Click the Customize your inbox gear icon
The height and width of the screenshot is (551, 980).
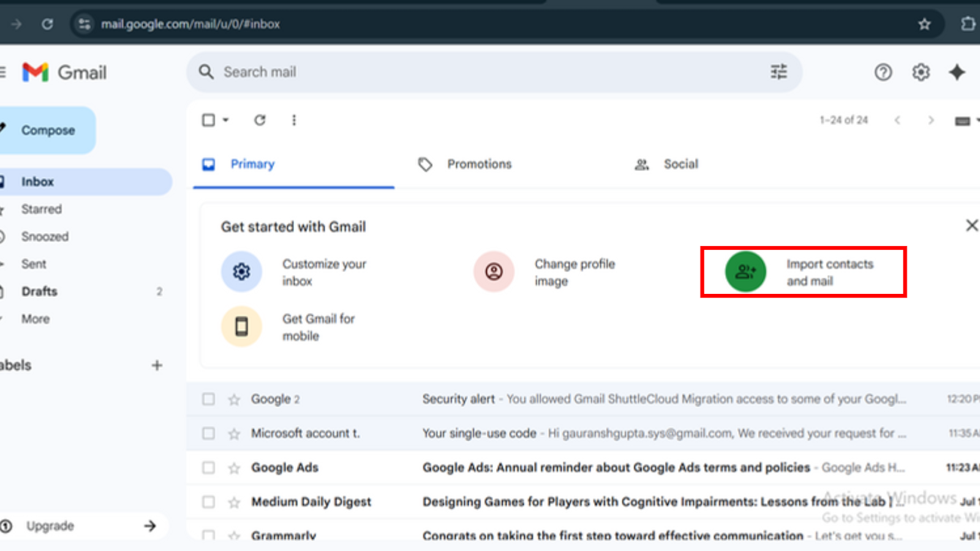click(241, 271)
